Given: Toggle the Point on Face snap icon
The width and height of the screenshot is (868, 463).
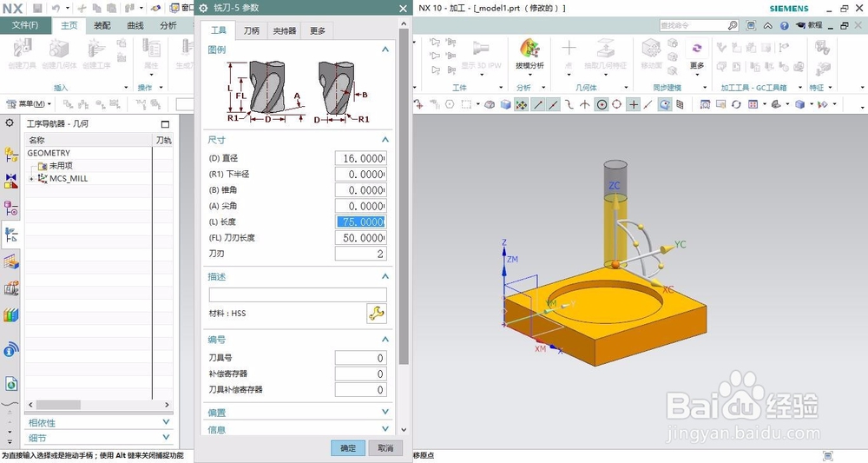Looking at the screenshot, I should 664,104.
